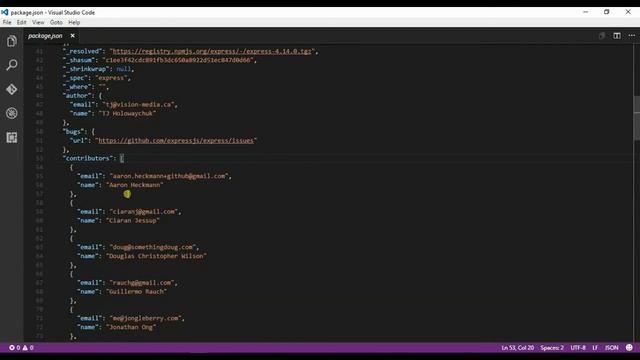Click the Visual Studio Code title bar logo
640x360 pixels.
[x=5, y=12]
